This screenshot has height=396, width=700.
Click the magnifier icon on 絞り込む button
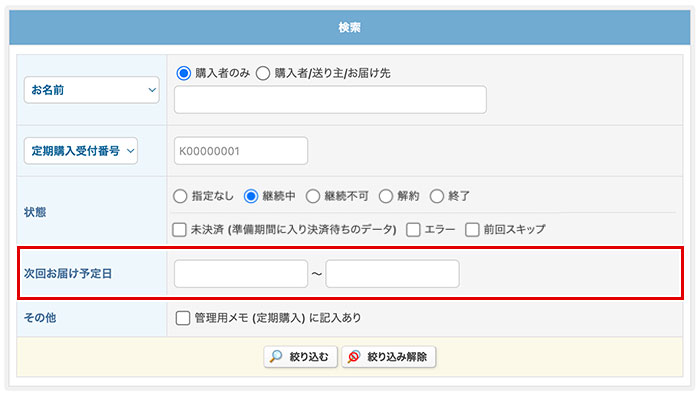pyautogui.click(x=276, y=356)
